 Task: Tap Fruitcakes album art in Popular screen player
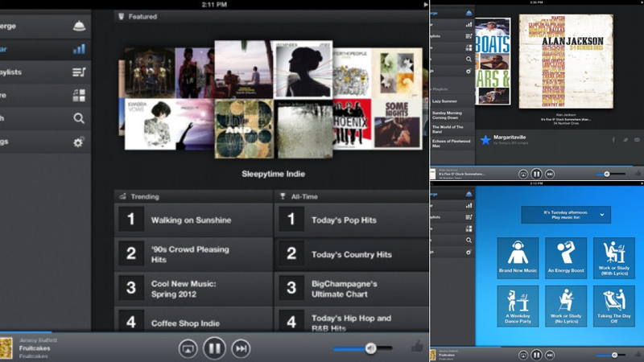(6, 348)
